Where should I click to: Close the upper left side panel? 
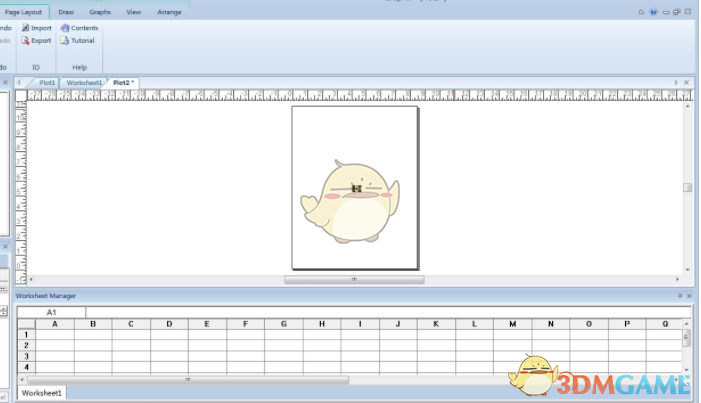coord(5,83)
